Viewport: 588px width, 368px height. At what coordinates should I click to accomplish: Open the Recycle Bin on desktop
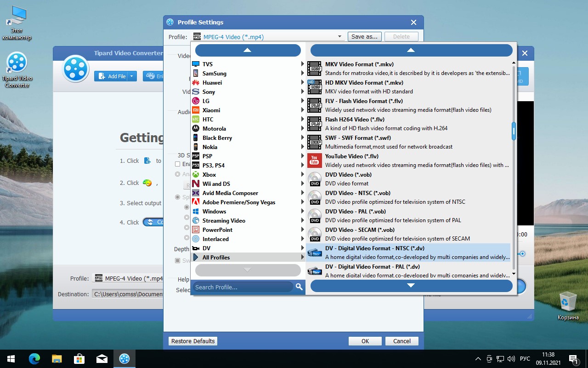pos(568,306)
